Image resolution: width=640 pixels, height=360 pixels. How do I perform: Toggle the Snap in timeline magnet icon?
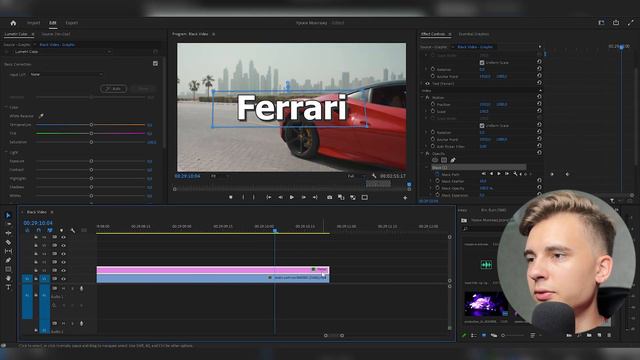click(39, 231)
